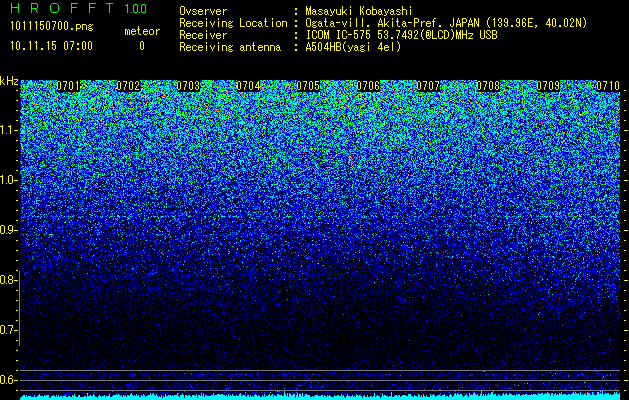Click the Receiver label
Viewport: 629px width, 400px height.
203,35
